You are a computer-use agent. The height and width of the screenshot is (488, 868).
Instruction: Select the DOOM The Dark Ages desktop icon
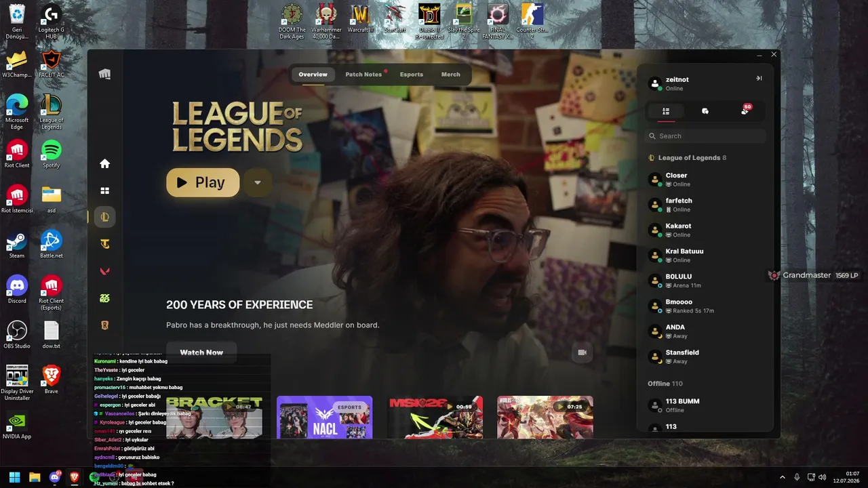coord(292,22)
